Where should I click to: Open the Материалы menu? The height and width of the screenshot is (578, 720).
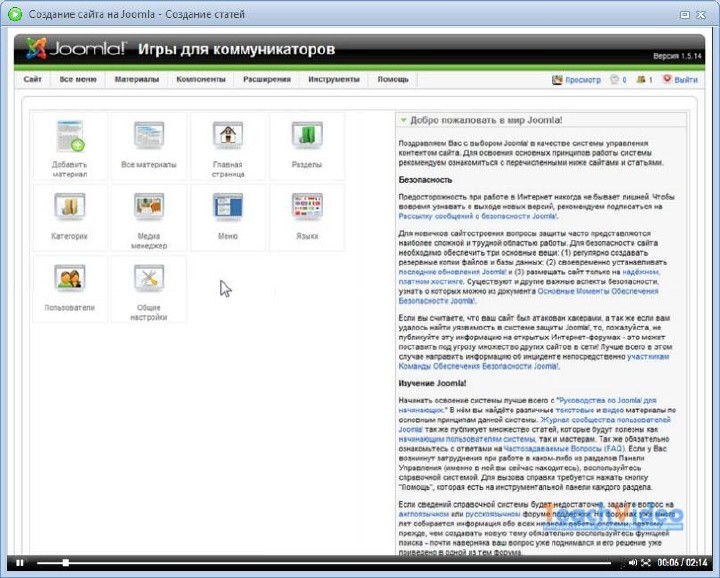137,79
